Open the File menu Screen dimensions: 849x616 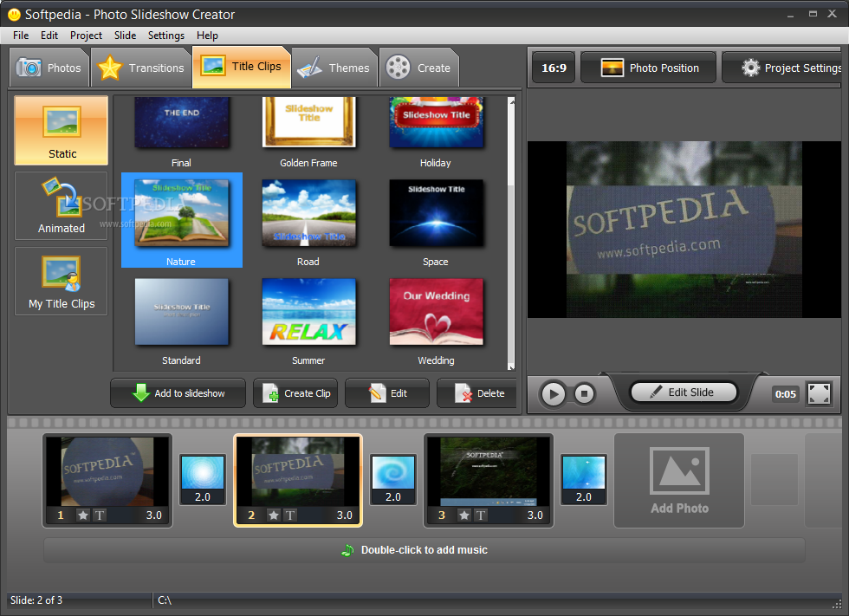coord(21,36)
